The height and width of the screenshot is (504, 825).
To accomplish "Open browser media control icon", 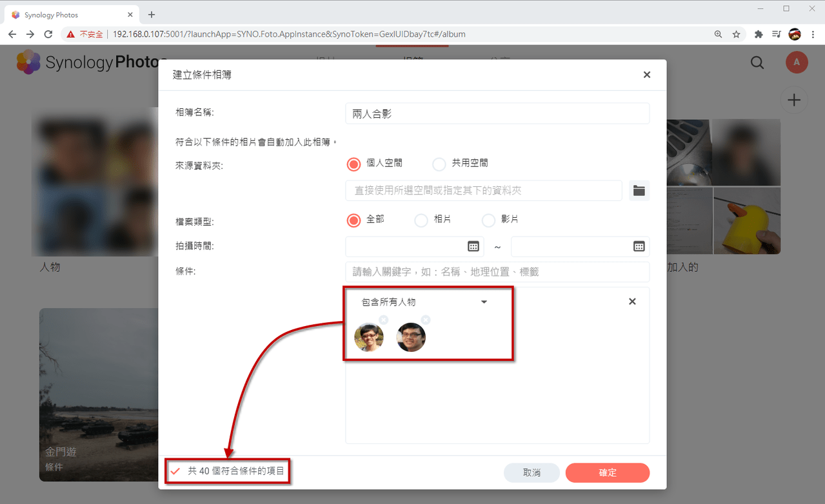I will 777,34.
